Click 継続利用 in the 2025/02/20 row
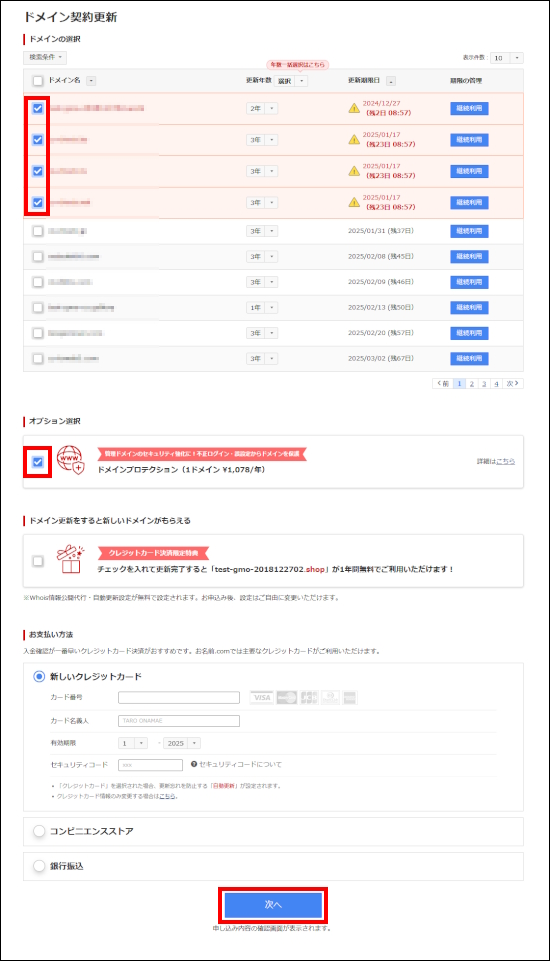 (x=469, y=333)
